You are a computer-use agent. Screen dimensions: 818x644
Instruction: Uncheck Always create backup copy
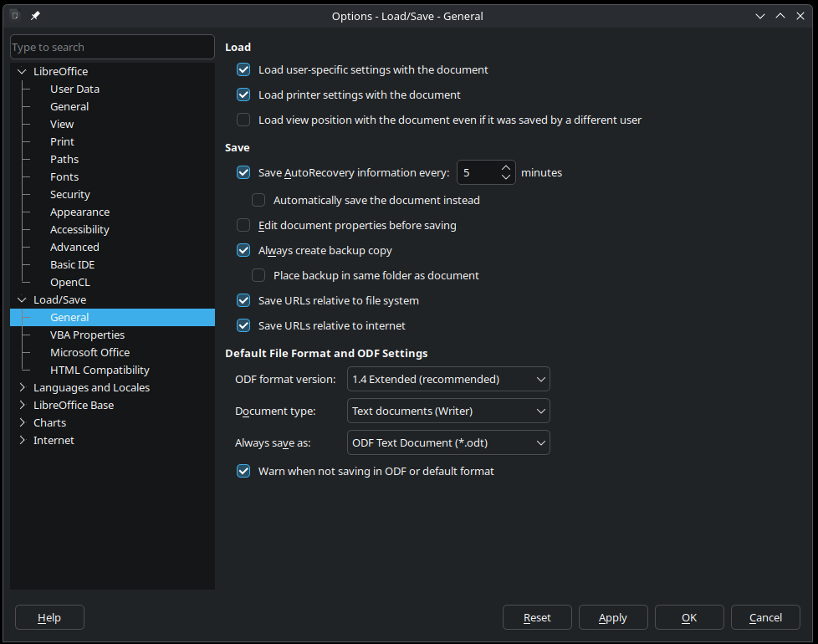243,250
